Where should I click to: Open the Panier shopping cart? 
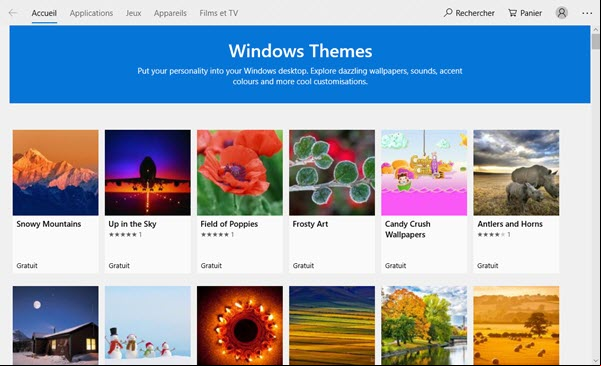525,13
